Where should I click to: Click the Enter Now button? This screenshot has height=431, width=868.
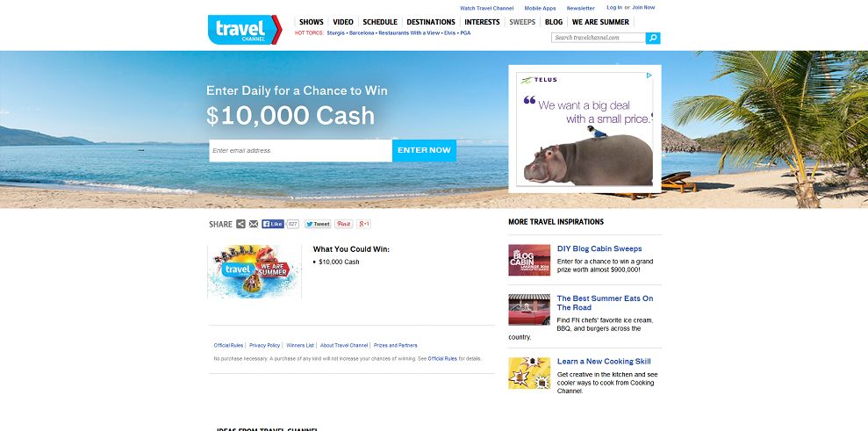424,150
